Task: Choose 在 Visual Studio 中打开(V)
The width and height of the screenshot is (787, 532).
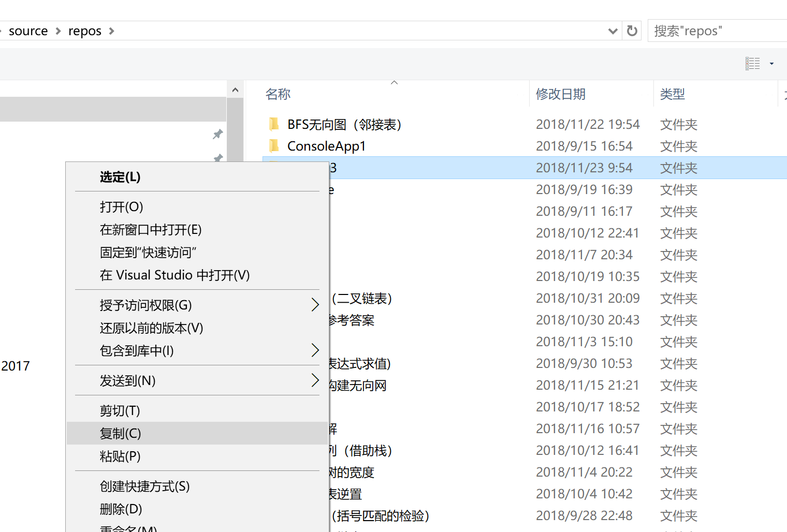Action: click(x=197, y=275)
